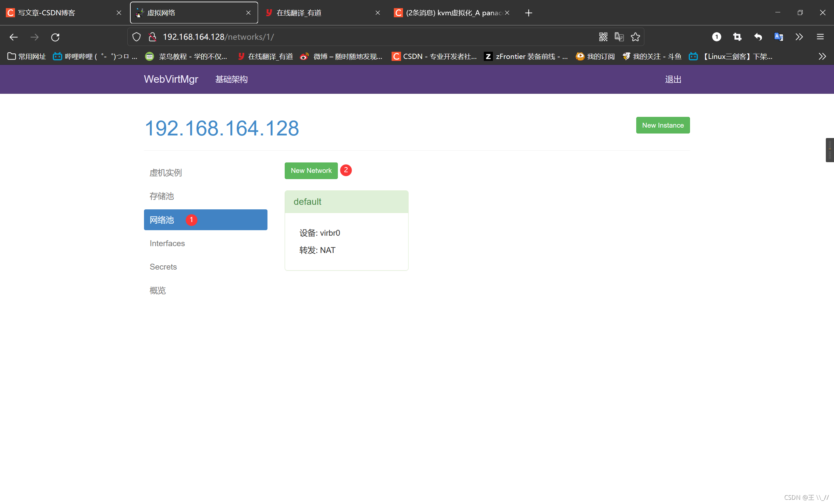Screen dimensions: 834x504
Task: Switch to the 在线翻译_有道 tab
Action: (x=323, y=13)
